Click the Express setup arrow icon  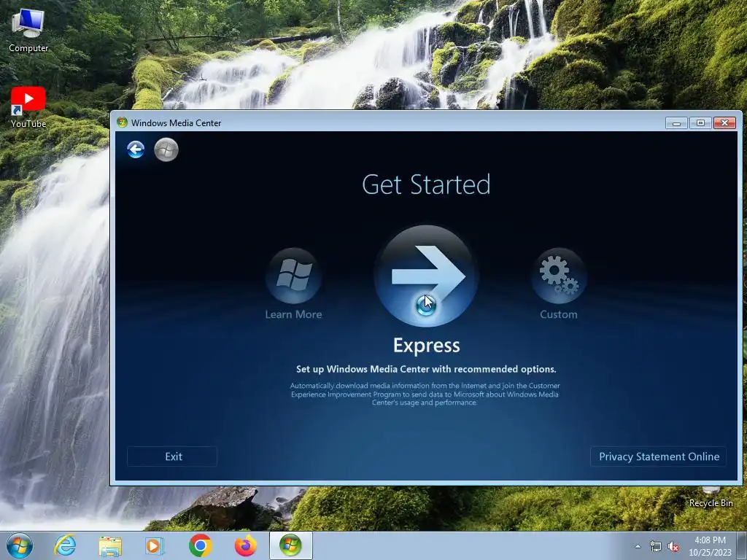click(x=426, y=276)
